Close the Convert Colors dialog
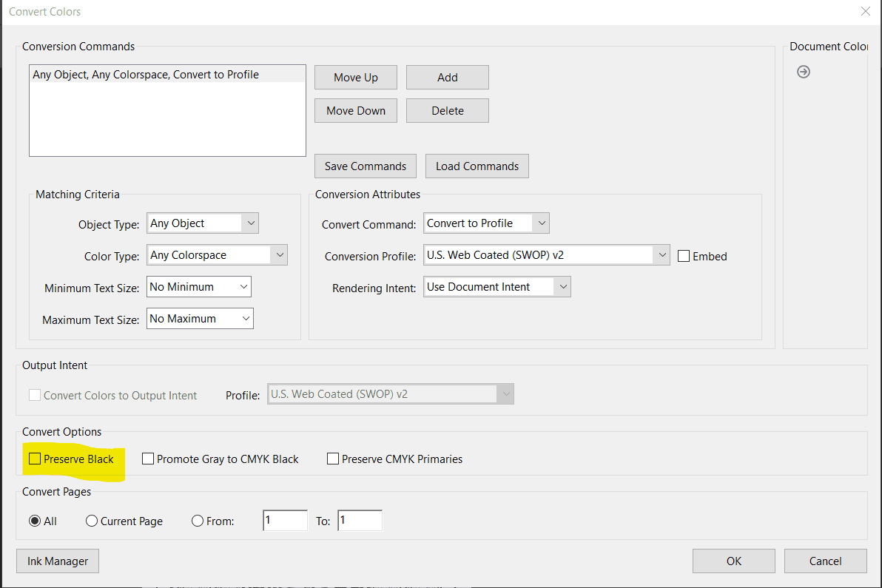882x588 pixels. [865, 11]
